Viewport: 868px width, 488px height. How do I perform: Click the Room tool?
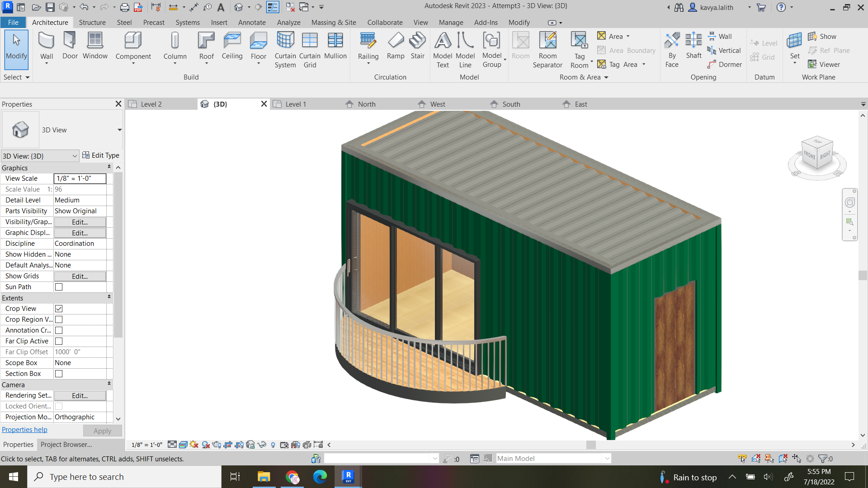(520, 47)
